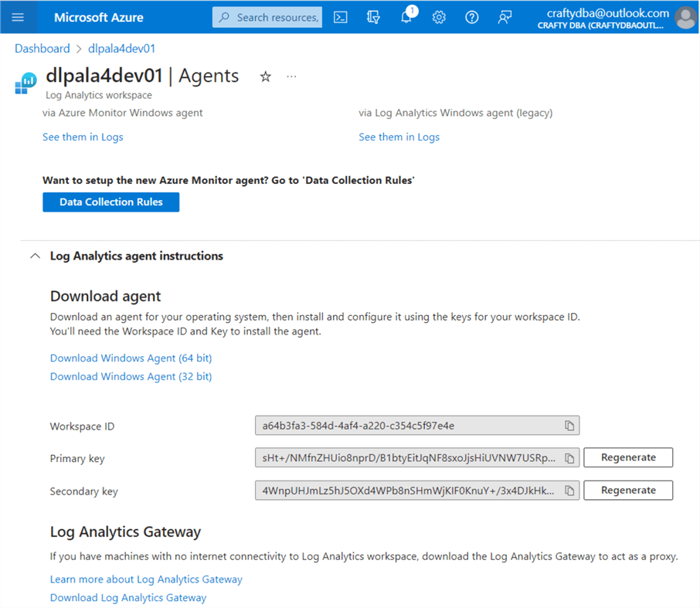
Task: Download Windows Agent (64 bit)
Action: (x=131, y=358)
